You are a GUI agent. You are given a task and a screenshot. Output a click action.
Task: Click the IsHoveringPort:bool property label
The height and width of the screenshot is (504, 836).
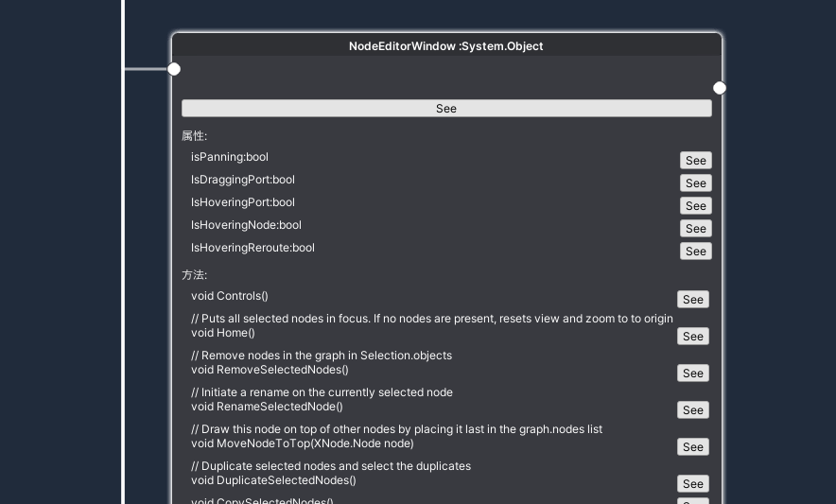tap(243, 202)
